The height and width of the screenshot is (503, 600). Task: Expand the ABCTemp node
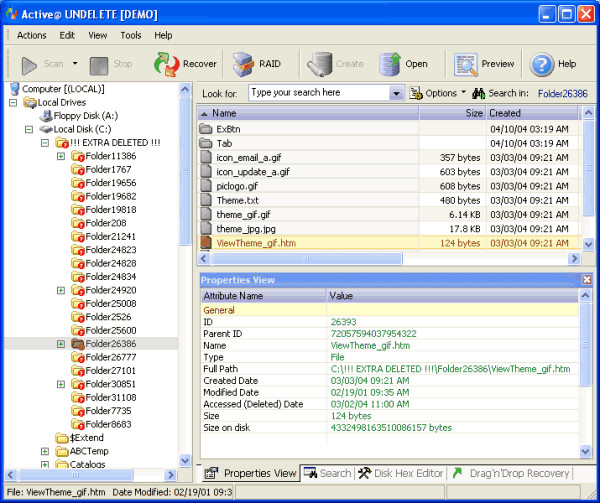[45, 451]
